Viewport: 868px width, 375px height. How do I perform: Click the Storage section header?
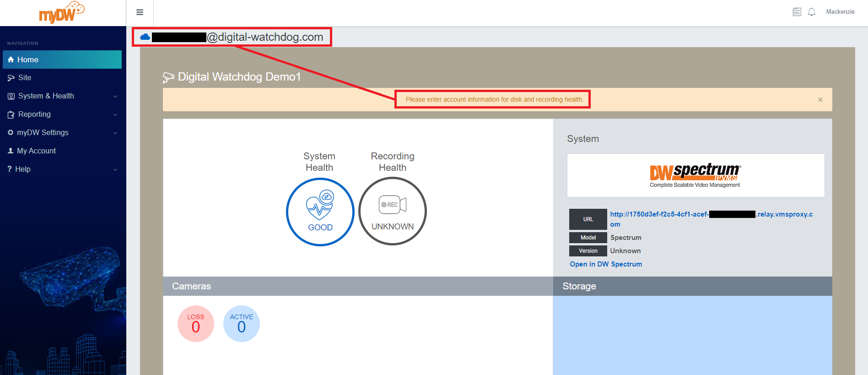point(692,286)
